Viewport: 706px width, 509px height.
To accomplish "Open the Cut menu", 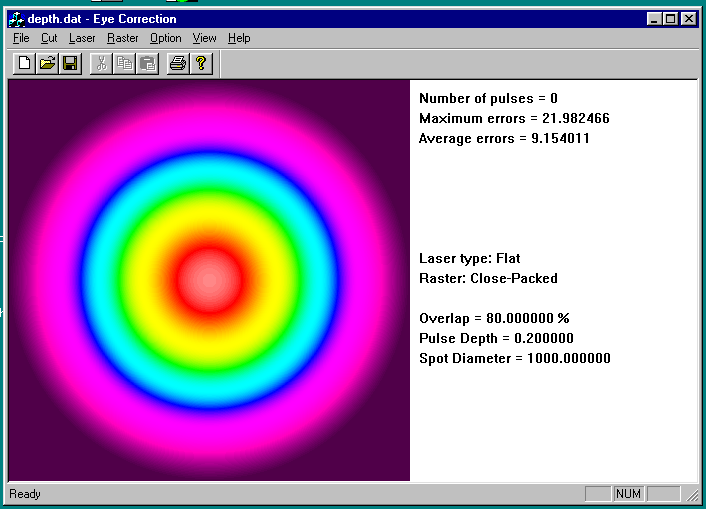I will coord(49,38).
